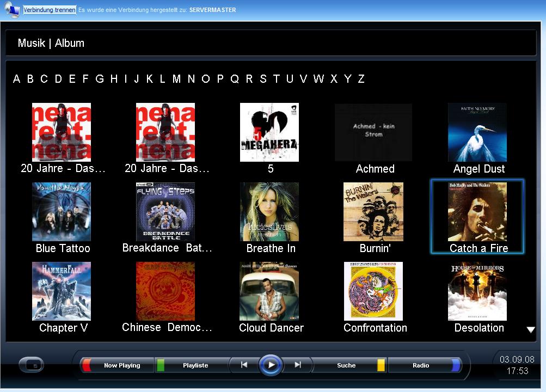Click the remote desktop connection icon

coord(12,9)
